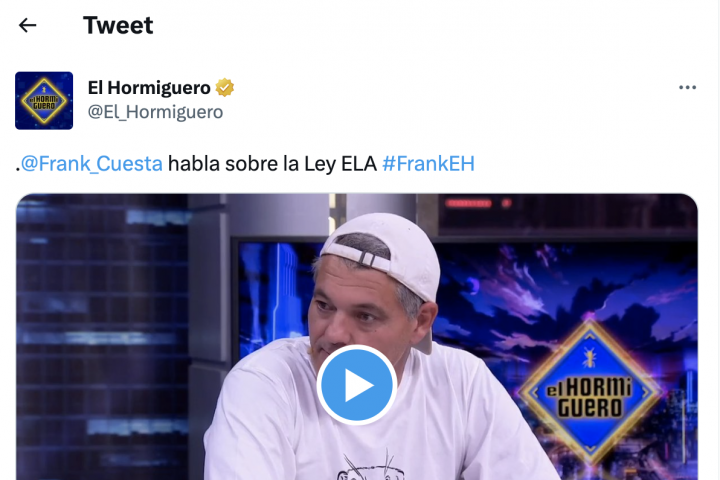Viewport: 720px width, 480px height.
Task: Click the Tweet page heading
Action: tap(118, 25)
